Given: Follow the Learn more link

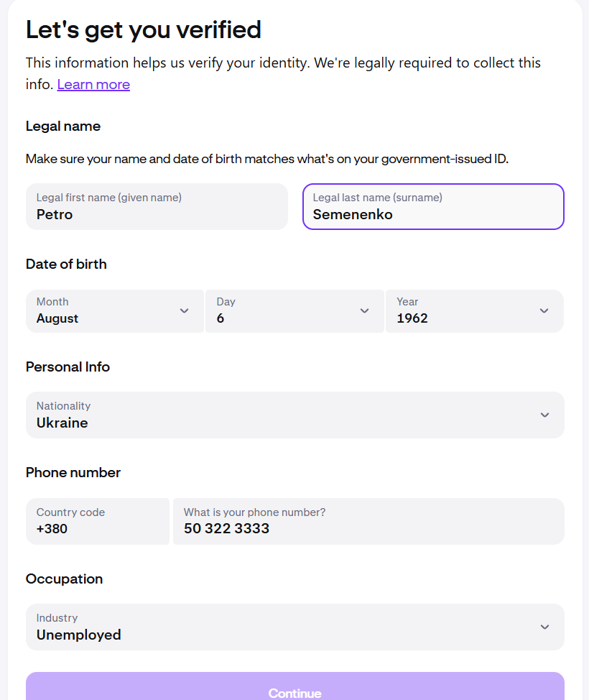Looking at the screenshot, I should [x=93, y=85].
